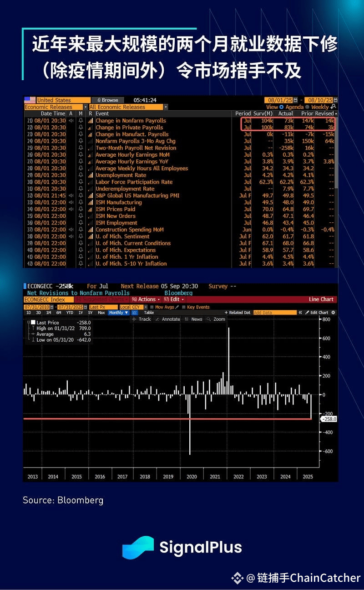Click relevance bars icon for Change in Manufact. Payrolls
This screenshot has height=590, width=364.
tap(91, 134)
